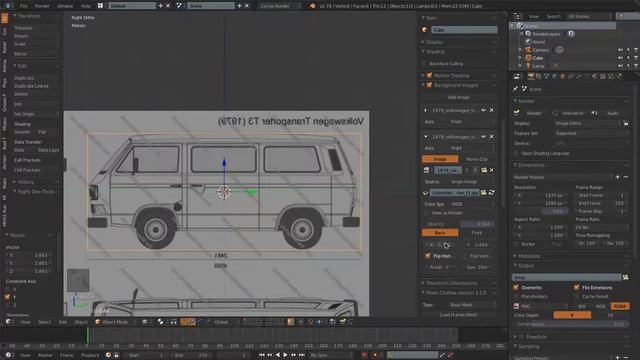Click the open image folder icon in datablock row
This screenshot has width=640, height=360.
(x=484, y=170)
